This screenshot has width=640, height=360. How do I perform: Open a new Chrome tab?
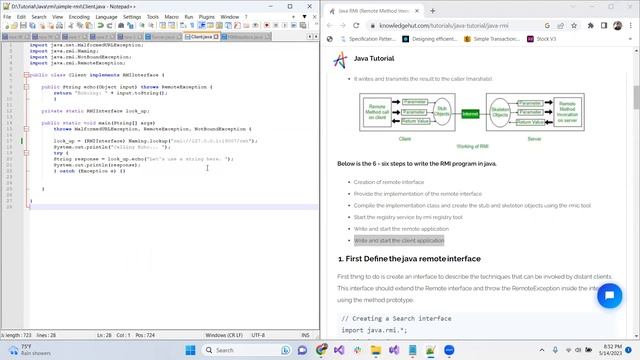point(433,11)
